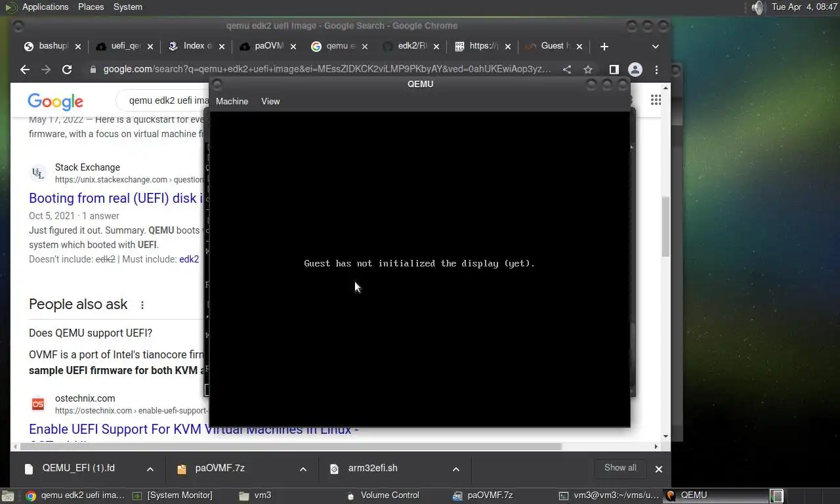Open the Enable UEFI Support For KVM result
Screen dimensions: 840x504
coord(194,429)
